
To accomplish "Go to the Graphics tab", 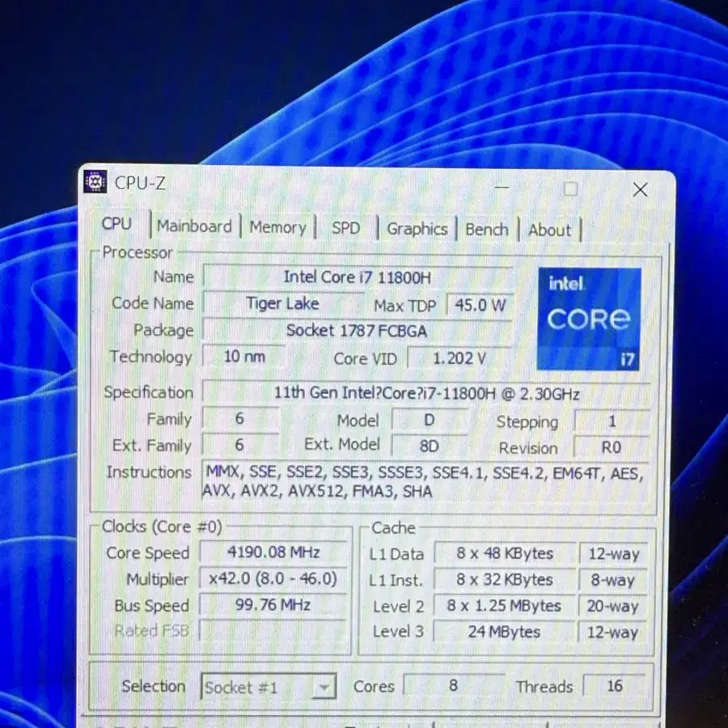I will (417, 229).
